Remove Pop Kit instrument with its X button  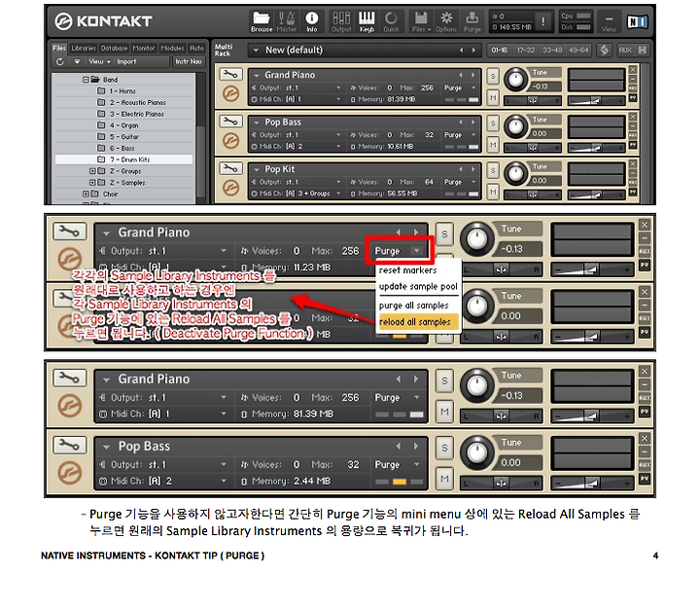coord(633,163)
